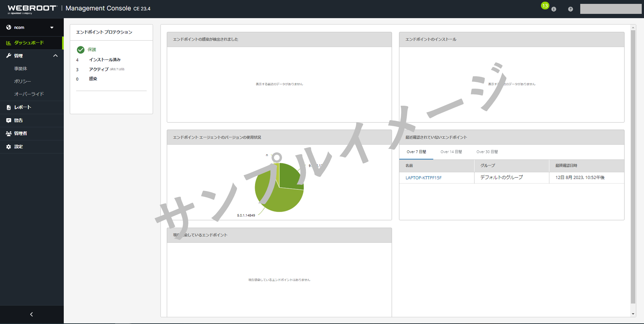Click the alerts speech bubble icon

[9, 120]
